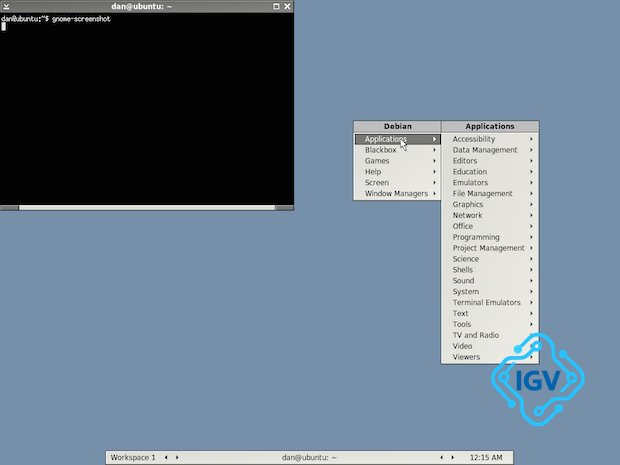620x465 pixels.
Task: Expand the Editors category
Action: [x=490, y=161]
